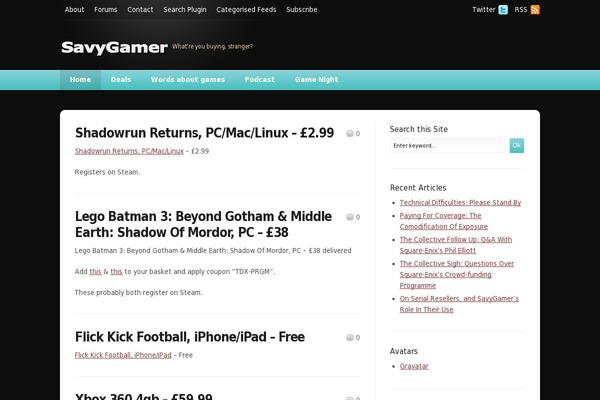Follow Flick Kick Football, iPhone/iPad deal link
Image resolution: width=600 pixels, height=400 pixels.
123,355
